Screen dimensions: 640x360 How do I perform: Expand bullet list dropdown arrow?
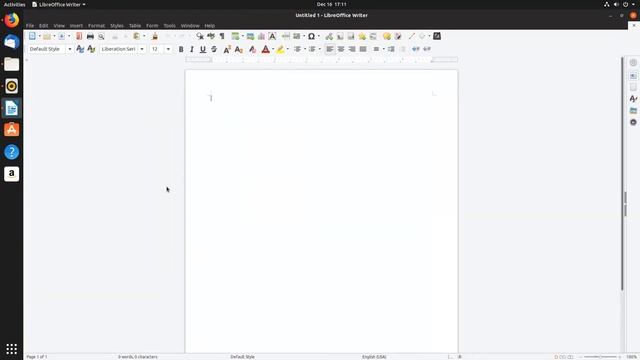click(x=305, y=49)
